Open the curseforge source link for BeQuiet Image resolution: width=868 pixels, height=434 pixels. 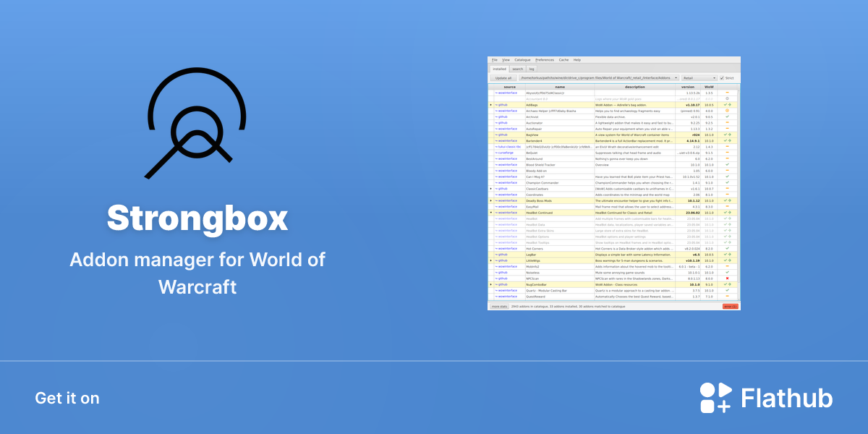coord(504,153)
